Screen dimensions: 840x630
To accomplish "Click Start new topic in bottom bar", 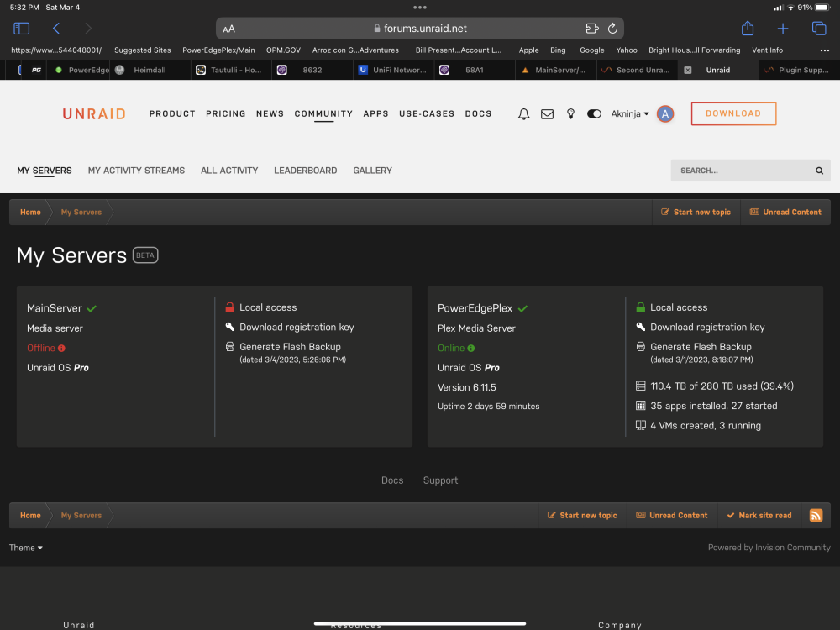I will (582, 516).
